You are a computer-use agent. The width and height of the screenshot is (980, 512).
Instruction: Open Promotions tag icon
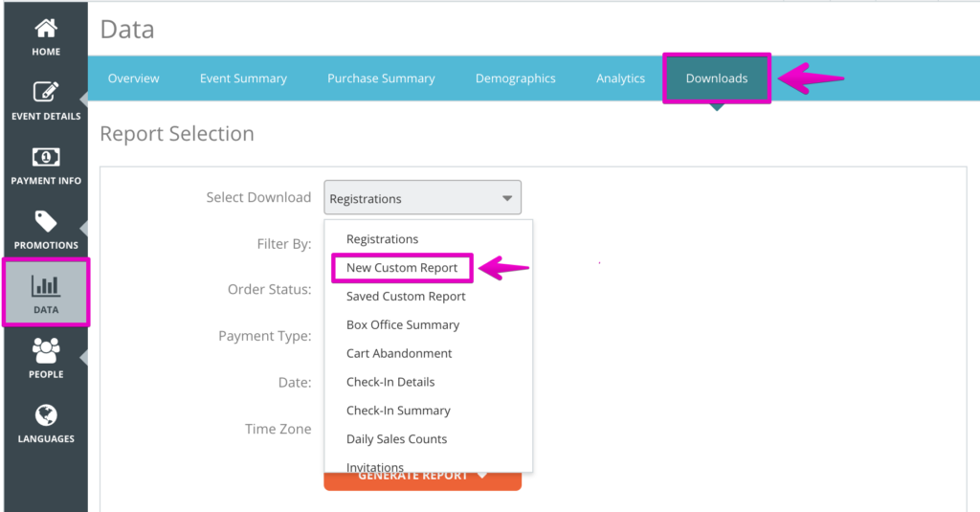(46, 221)
